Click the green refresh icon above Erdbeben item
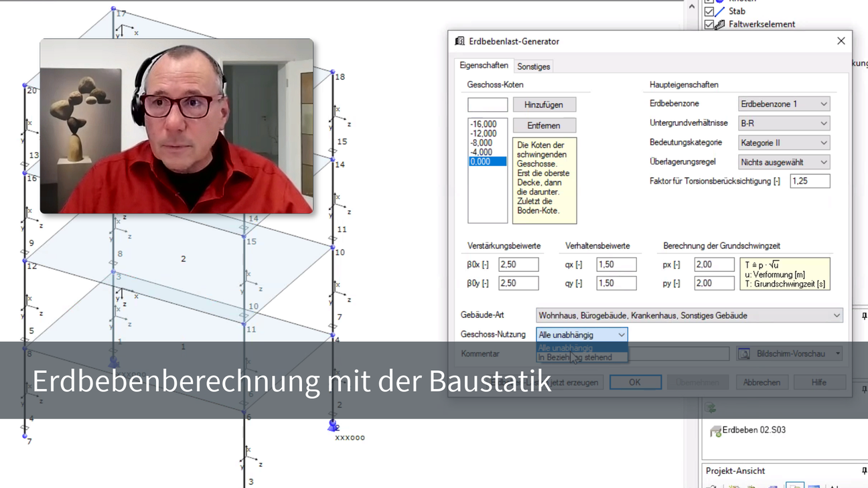Viewport: 868px width, 488px height. tap(711, 408)
